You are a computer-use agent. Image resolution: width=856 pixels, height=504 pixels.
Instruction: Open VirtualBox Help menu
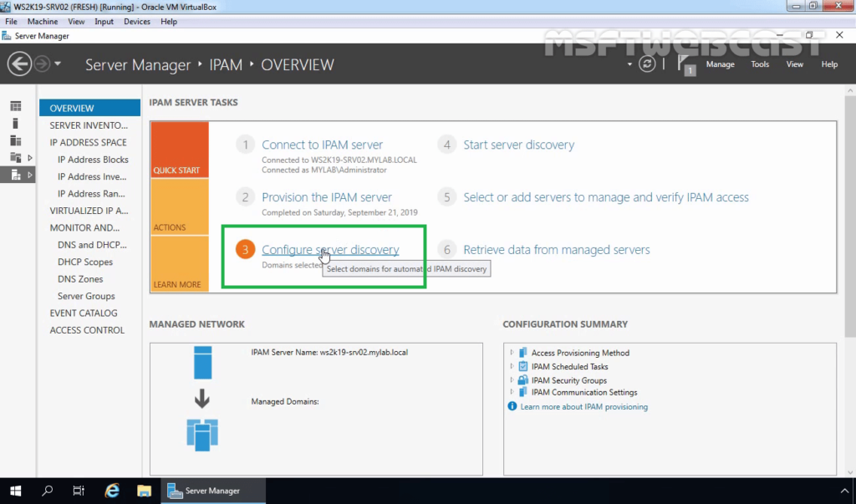(169, 21)
